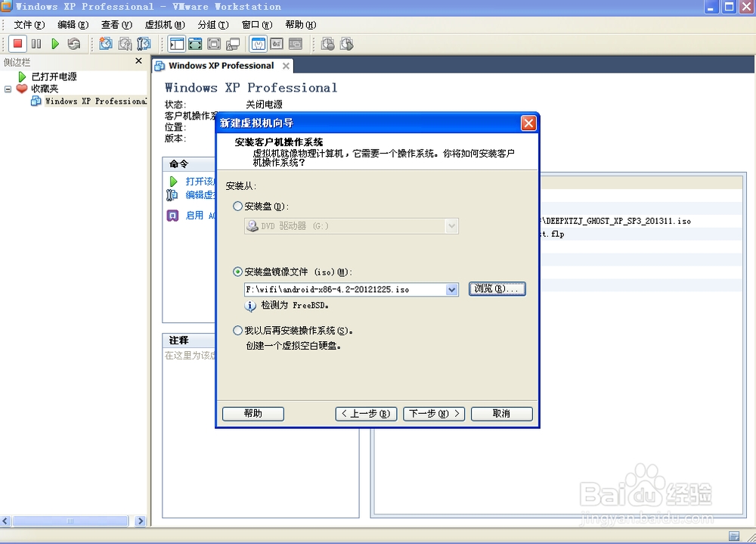Open the 查看(V) menu
Image resolution: width=756 pixels, height=544 pixels.
click(116, 25)
